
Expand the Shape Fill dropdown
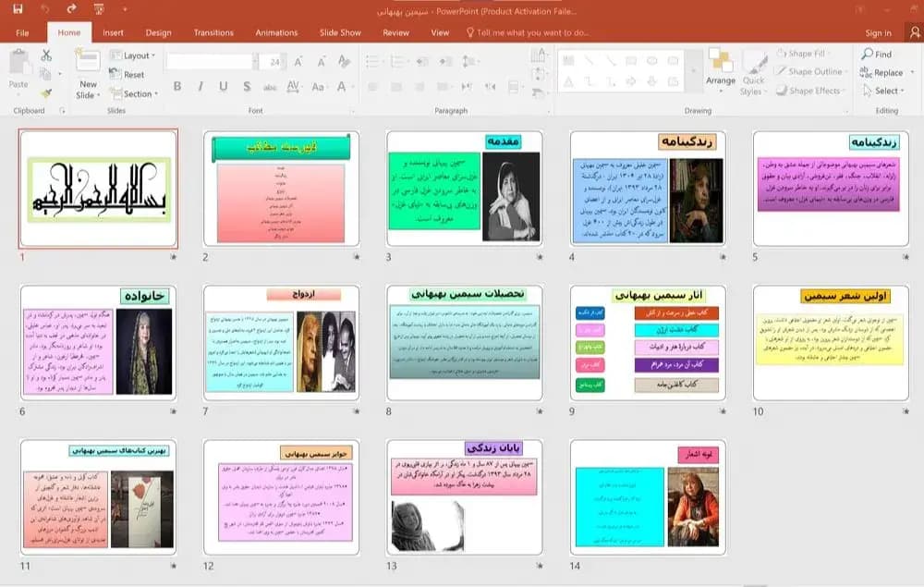[x=803, y=53]
